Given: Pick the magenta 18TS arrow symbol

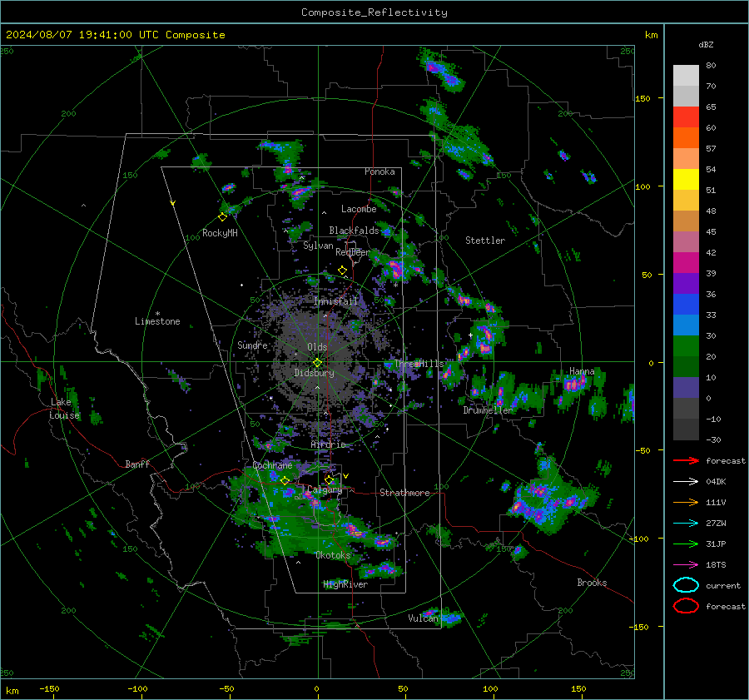Looking at the screenshot, I should [x=686, y=565].
